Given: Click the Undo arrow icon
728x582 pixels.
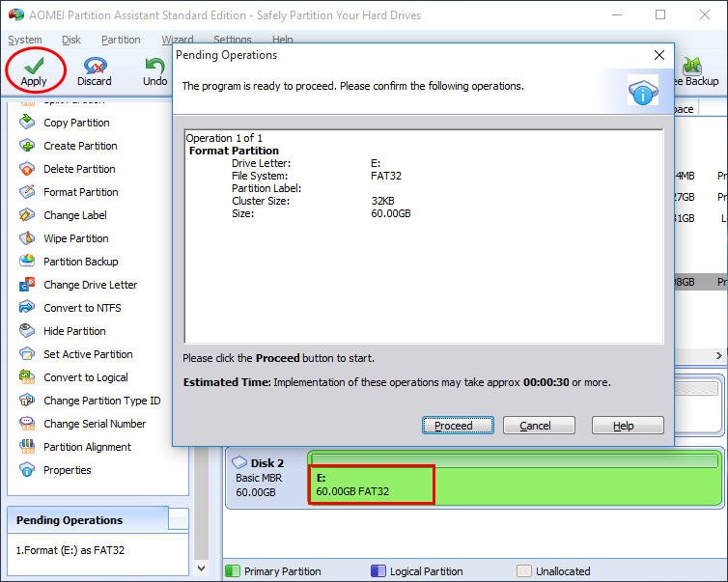Looking at the screenshot, I should click(x=154, y=66).
